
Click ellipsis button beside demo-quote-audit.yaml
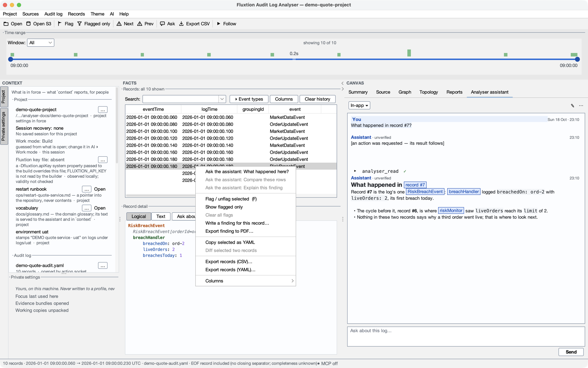[103, 266]
